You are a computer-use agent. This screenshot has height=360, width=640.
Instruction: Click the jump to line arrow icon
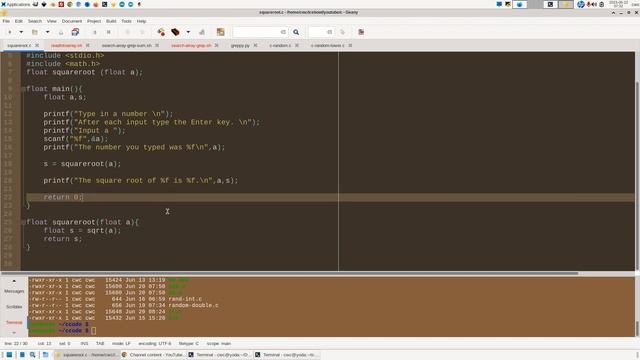(x=342, y=32)
